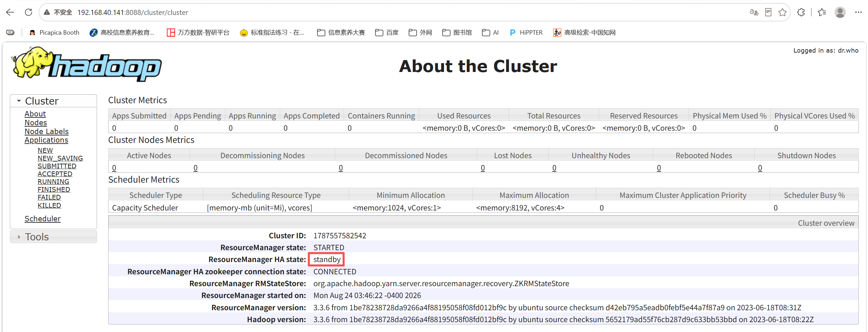Open the About link in sidebar
This screenshot has width=868, height=332.
click(x=35, y=114)
